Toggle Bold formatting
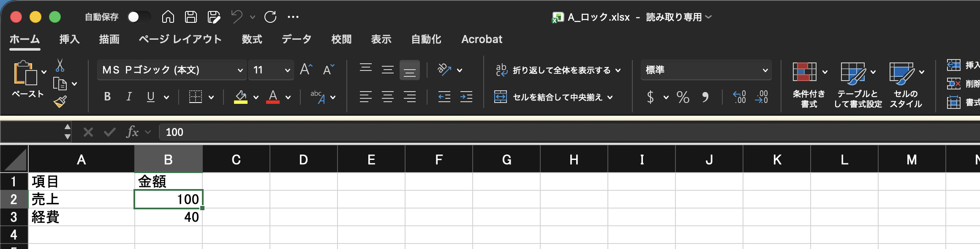The image size is (980, 249). click(107, 97)
